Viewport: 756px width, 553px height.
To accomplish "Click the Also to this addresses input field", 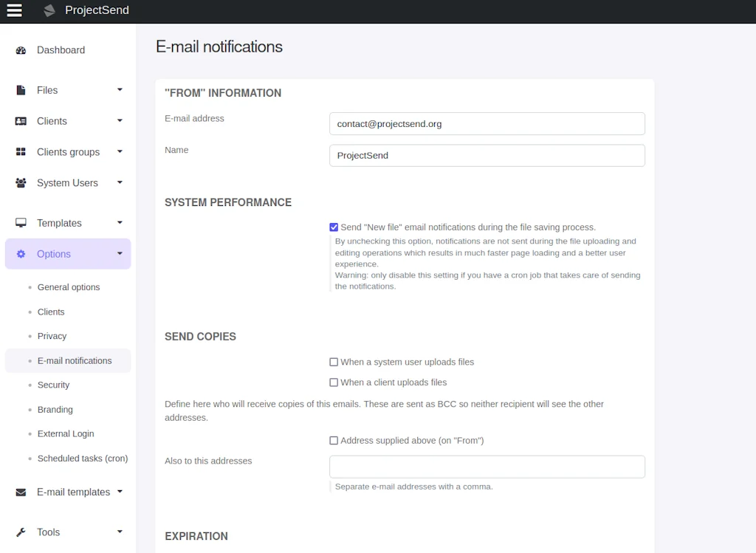I will [487, 467].
